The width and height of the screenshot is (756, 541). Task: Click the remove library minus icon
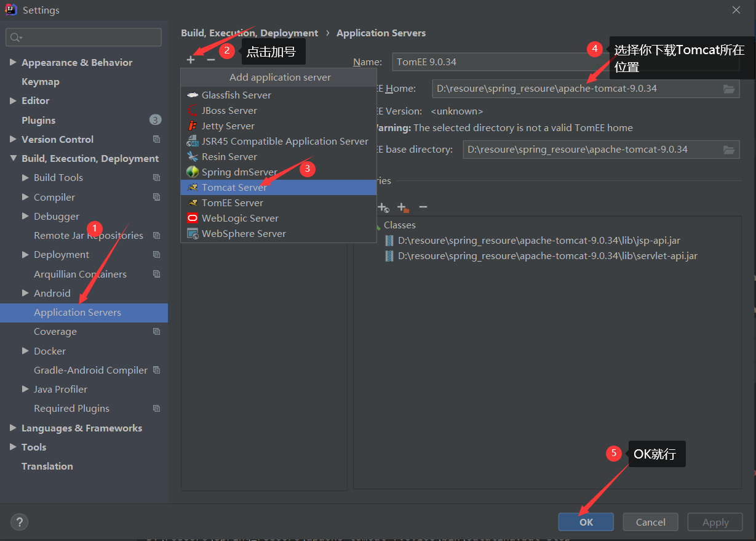(x=423, y=207)
